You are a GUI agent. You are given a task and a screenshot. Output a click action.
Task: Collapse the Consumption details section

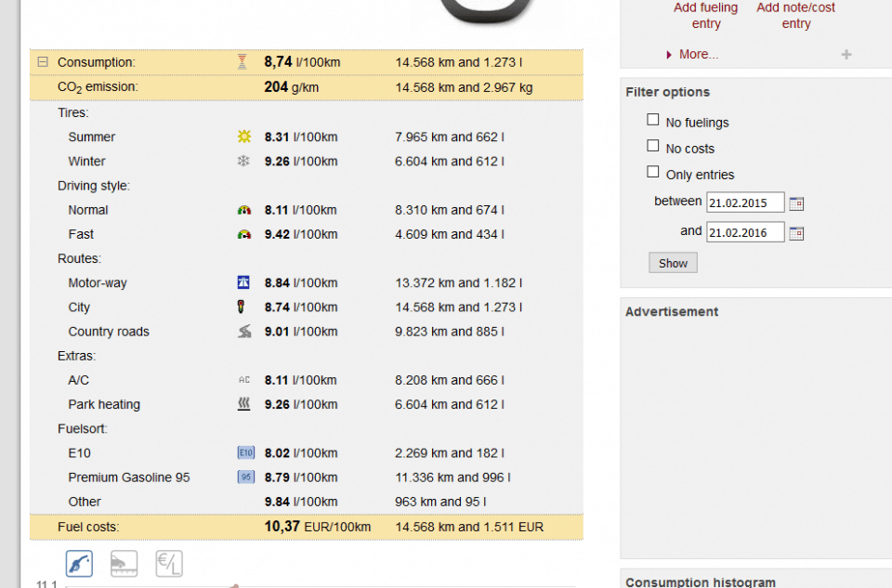(43, 62)
